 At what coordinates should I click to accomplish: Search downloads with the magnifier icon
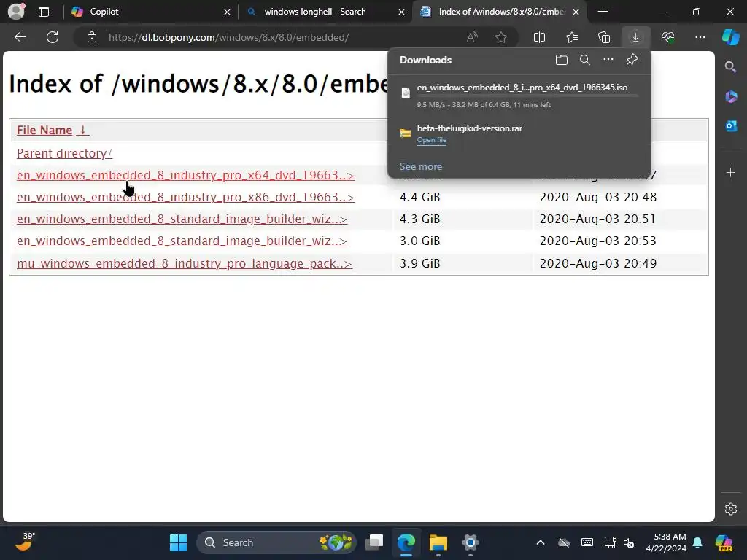tap(585, 60)
